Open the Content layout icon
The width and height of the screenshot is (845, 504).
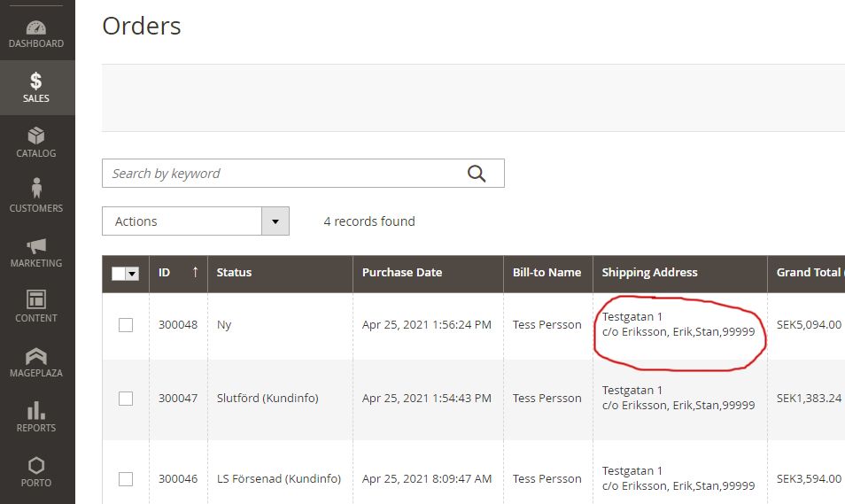coord(36,300)
